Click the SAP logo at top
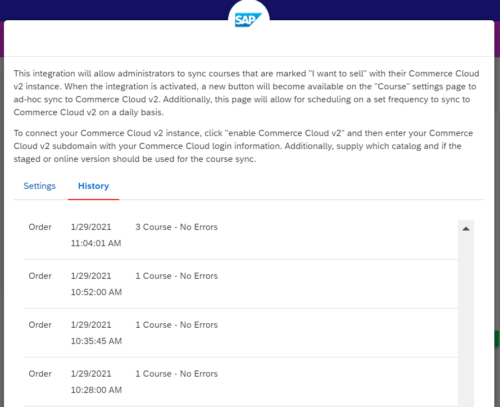The image size is (500, 407). [x=248, y=20]
